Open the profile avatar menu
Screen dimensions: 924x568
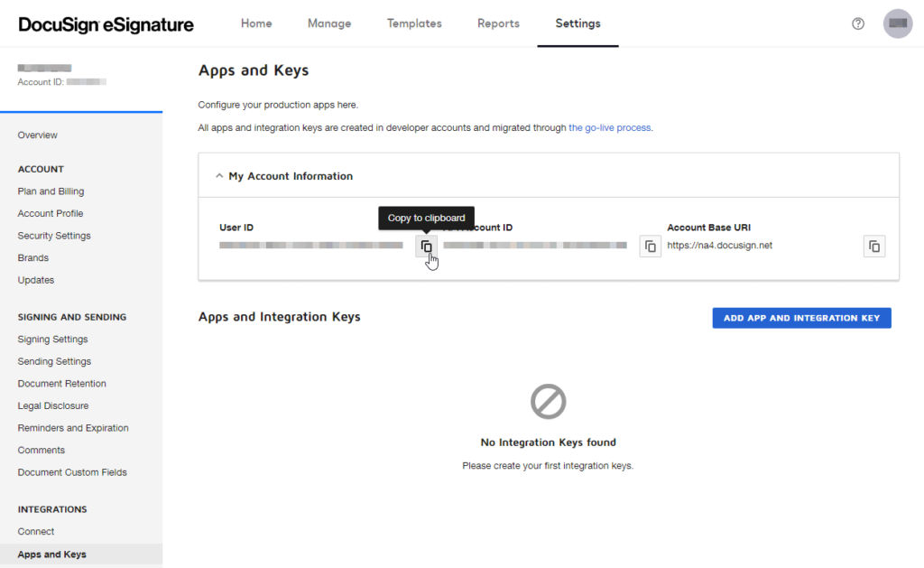897,23
